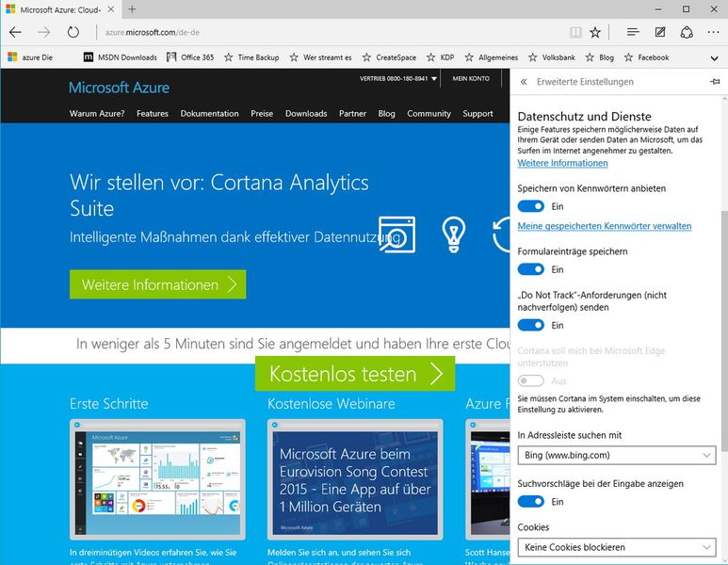Reload the page with the refresh icon
This screenshot has width=728, height=565.
pos(73,32)
